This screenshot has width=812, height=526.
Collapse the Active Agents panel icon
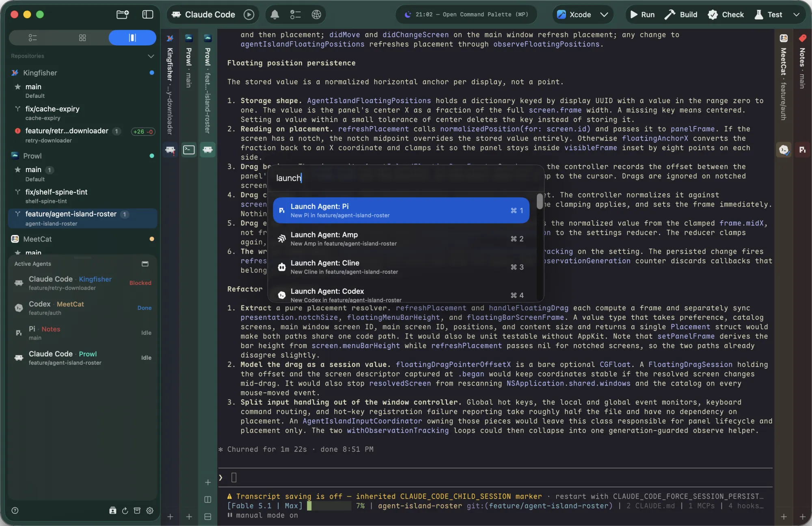click(x=145, y=264)
